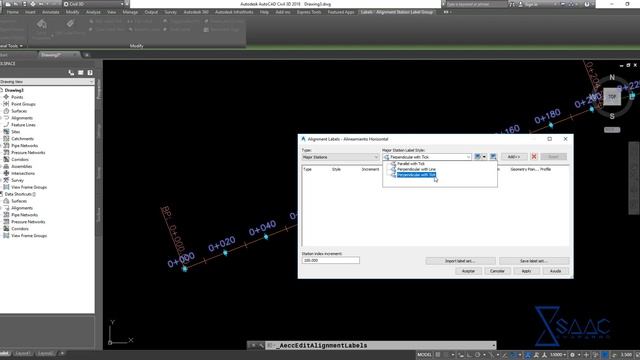
Task: Click the MODEL button in status bar
Action: [x=424, y=355]
